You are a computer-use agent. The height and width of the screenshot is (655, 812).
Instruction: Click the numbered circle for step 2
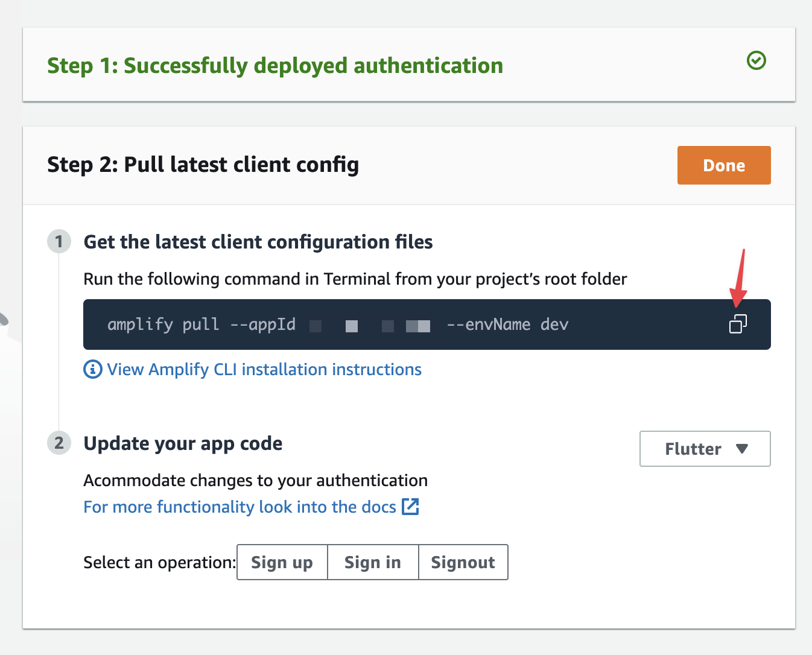point(59,443)
